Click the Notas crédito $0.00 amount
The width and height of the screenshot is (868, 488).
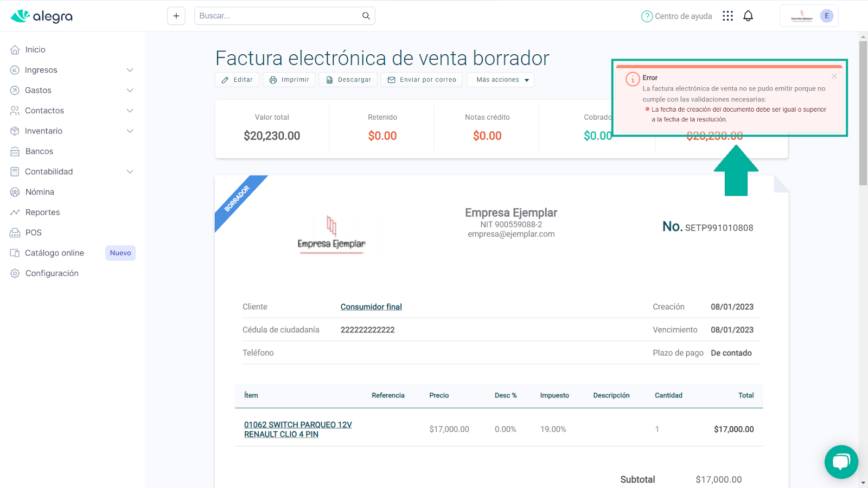coord(487,136)
